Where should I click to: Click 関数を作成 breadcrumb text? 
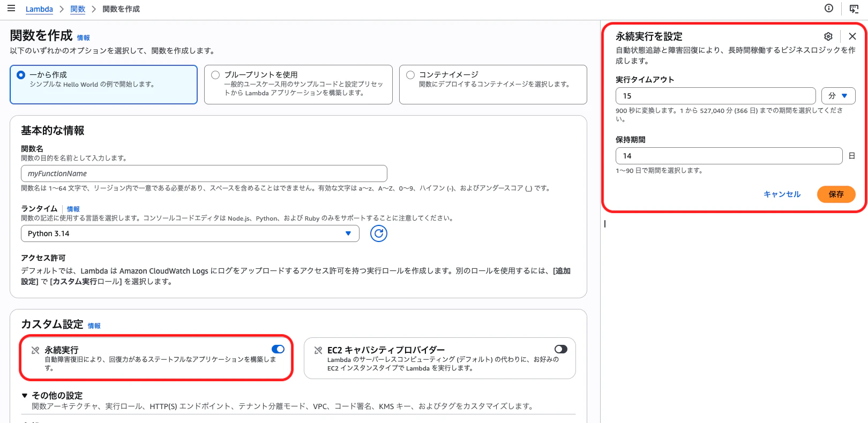[121, 9]
